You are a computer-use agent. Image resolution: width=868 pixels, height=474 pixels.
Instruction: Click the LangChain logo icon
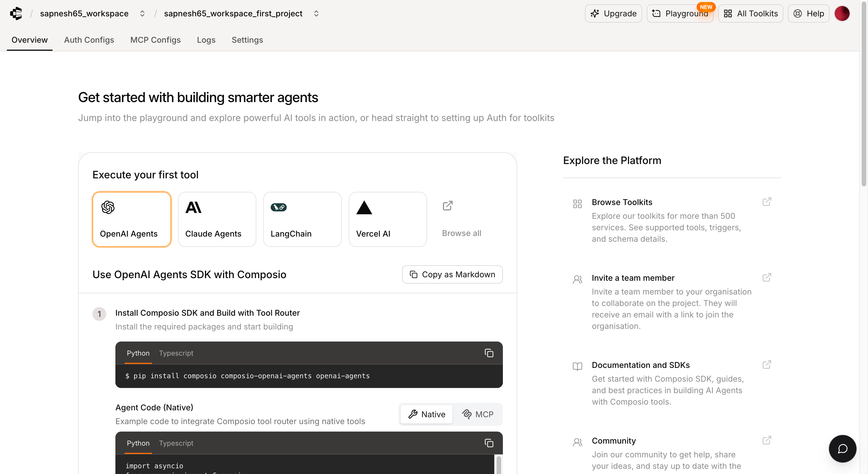pyautogui.click(x=279, y=207)
